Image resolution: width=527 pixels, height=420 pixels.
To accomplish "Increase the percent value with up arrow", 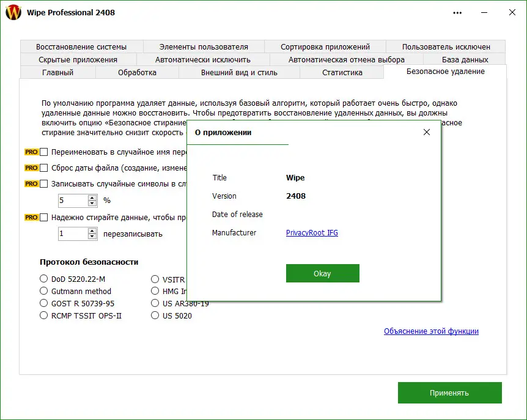I will [x=92, y=197].
